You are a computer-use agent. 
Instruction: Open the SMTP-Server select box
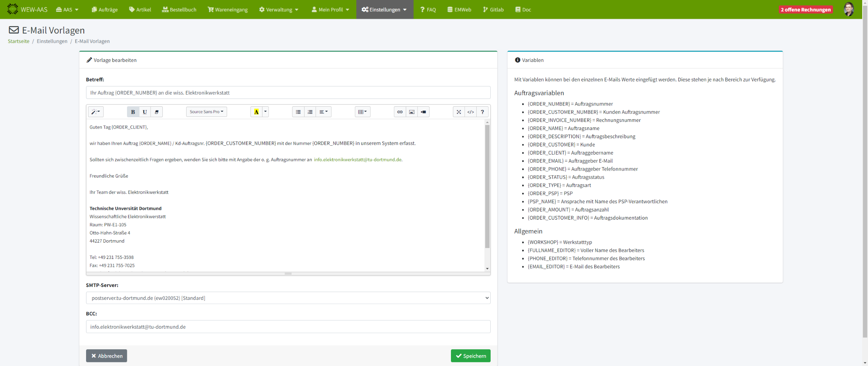tap(288, 298)
